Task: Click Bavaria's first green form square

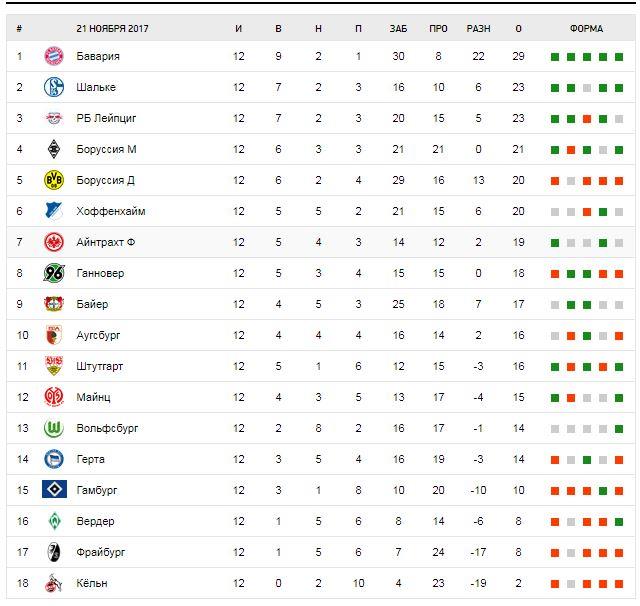Action: click(x=555, y=57)
